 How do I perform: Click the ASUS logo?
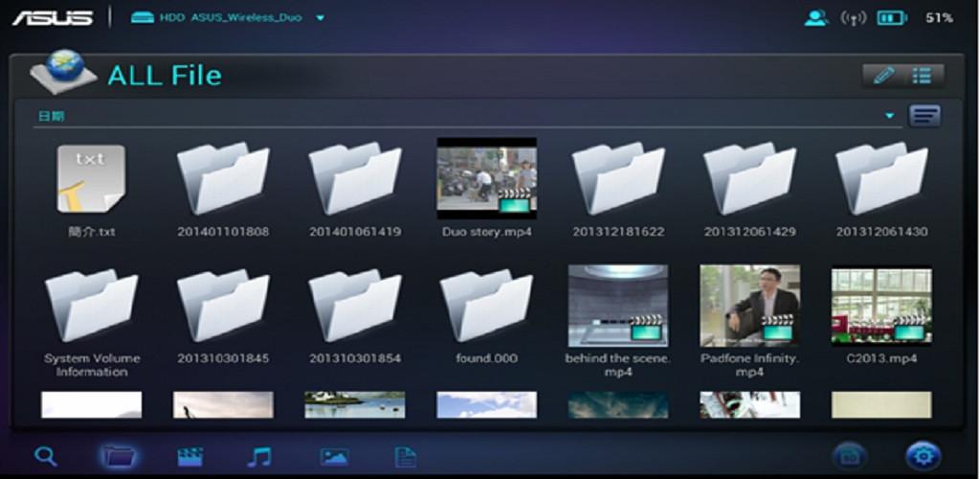click(x=53, y=17)
